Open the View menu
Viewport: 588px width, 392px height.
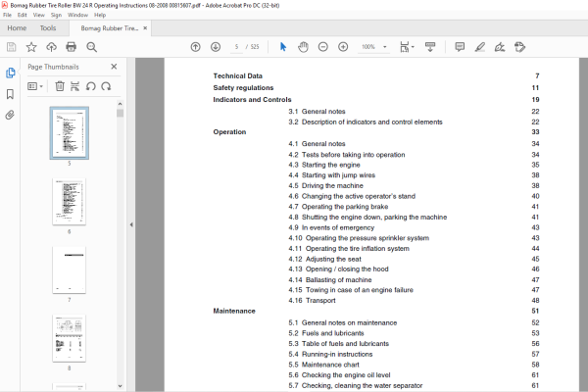click(x=38, y=15)
